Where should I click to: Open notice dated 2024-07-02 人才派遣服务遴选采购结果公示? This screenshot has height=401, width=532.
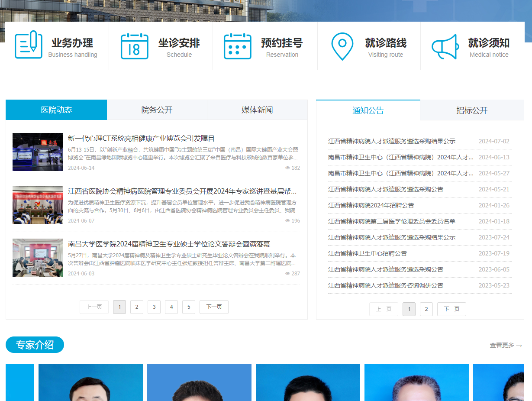click(392, 141)
